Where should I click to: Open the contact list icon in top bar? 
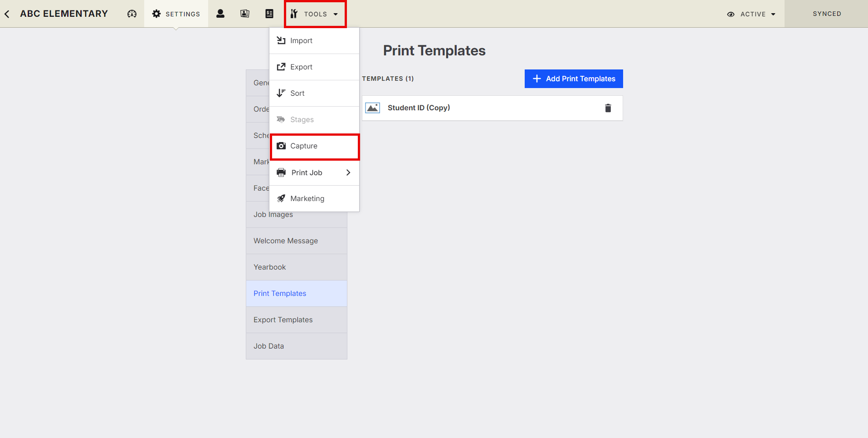pos(269,14)
